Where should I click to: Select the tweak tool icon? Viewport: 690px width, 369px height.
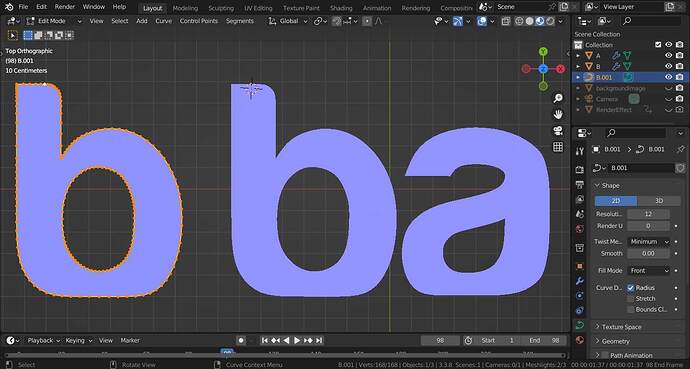(x=13, y=36)
